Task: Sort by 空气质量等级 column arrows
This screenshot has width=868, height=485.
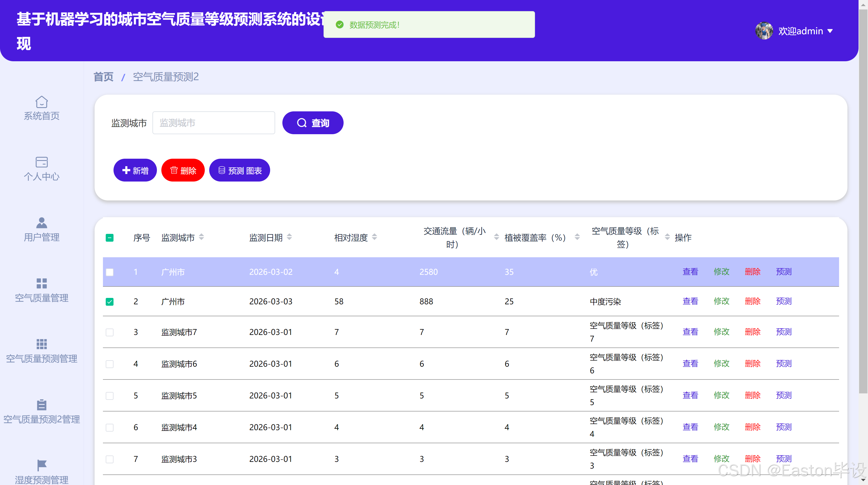Action: click(x=667, y=237)
